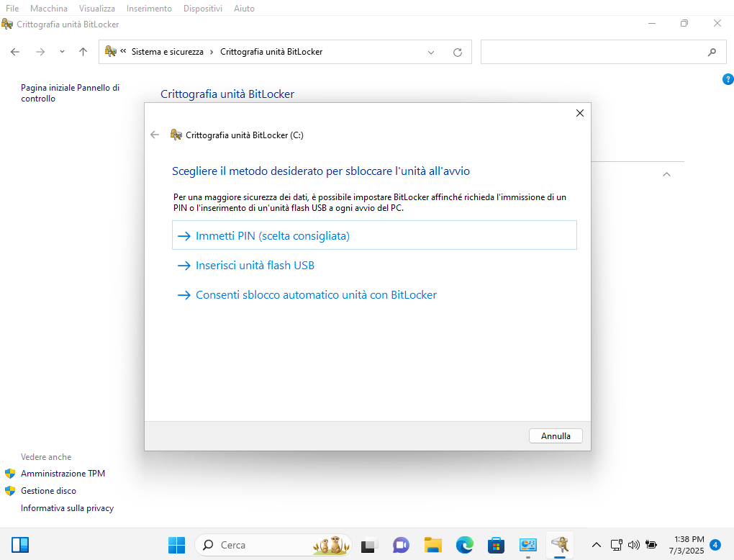The width and height of the screenshot is (734, 560).
Task: Open the Aiuto menu
Action: pyautogui.click(x=244, y=9)
